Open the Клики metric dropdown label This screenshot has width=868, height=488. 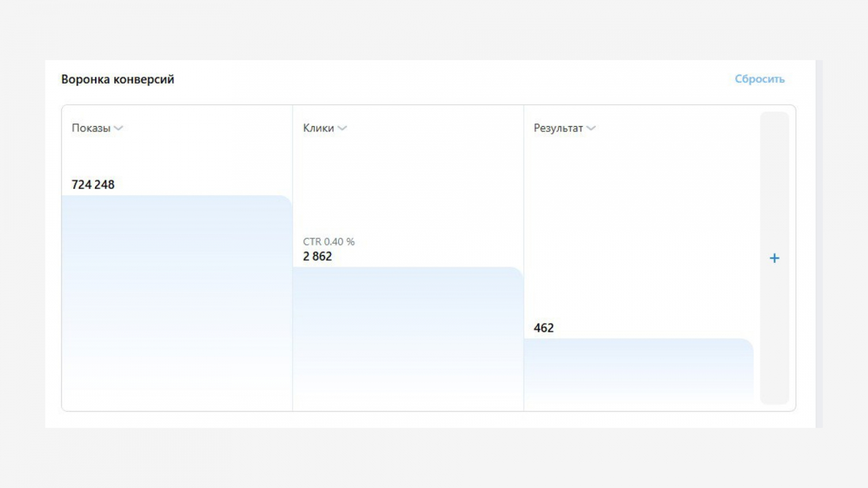pos(318,129)
